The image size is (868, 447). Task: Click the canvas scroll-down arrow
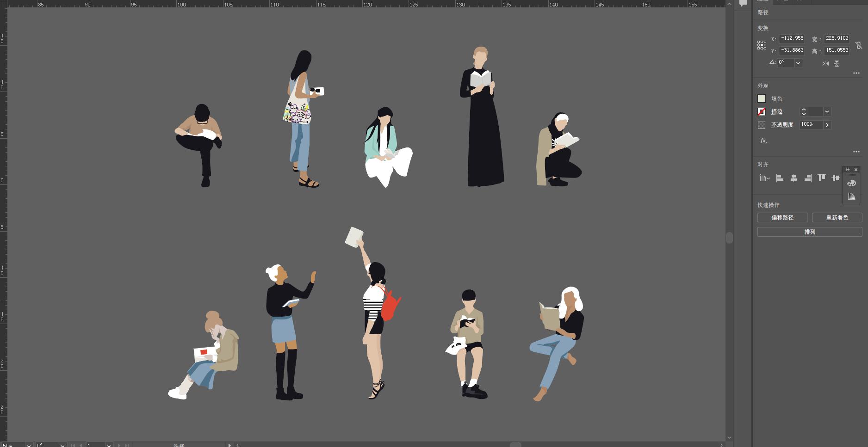point(729,437)
